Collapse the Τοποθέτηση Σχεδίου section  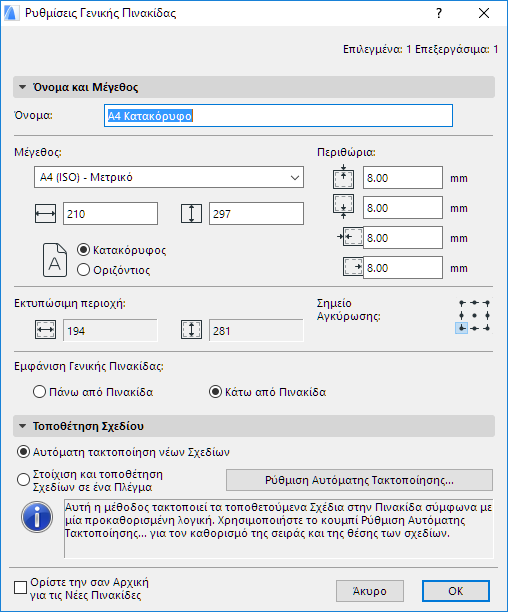point(23,426)
